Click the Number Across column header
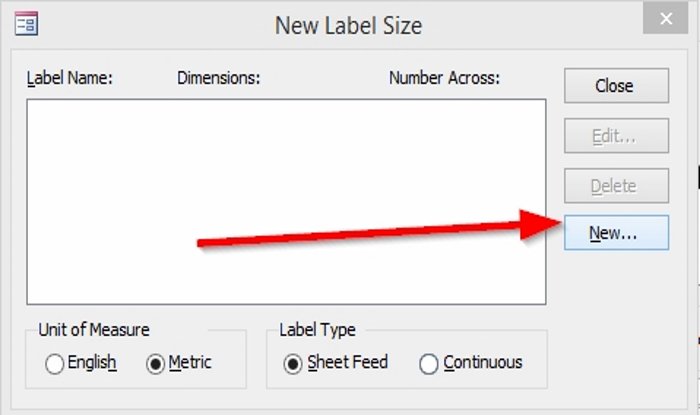700x415 pixels. [x=444, y=78]
